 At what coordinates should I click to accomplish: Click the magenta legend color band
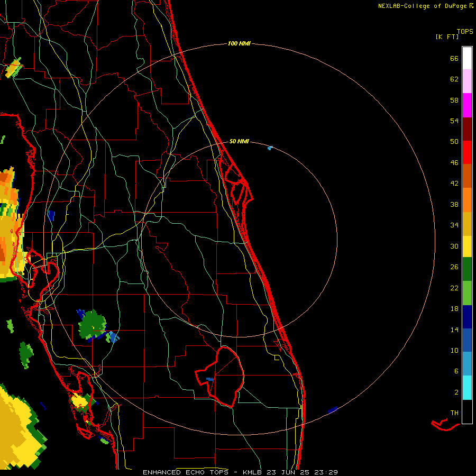467,105
